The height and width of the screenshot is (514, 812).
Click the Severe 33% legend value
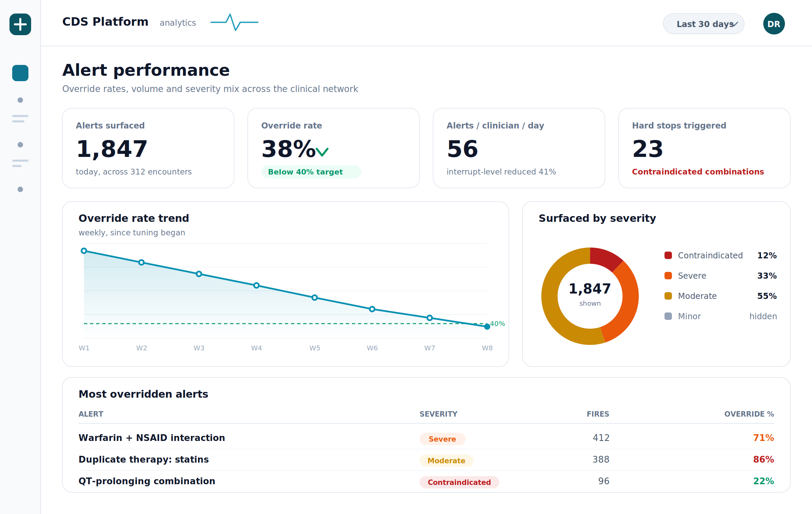[x=767, y=276]
